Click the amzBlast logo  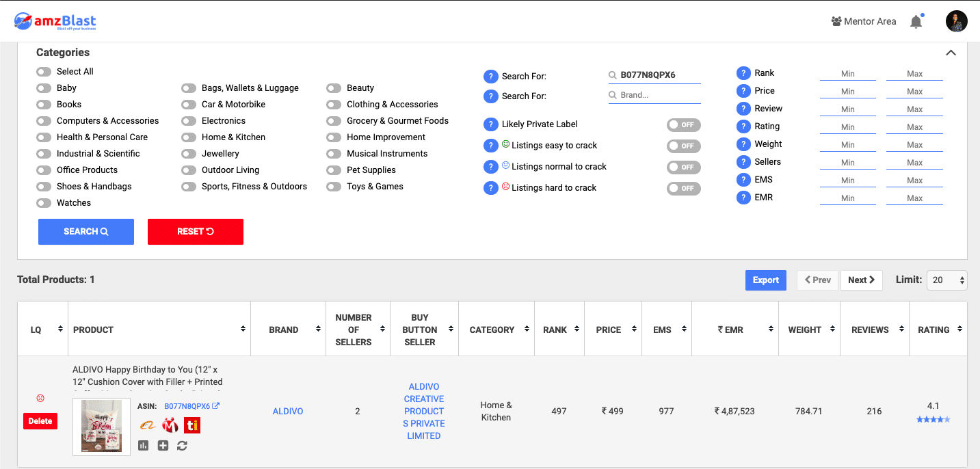click(x=55, y=21)
